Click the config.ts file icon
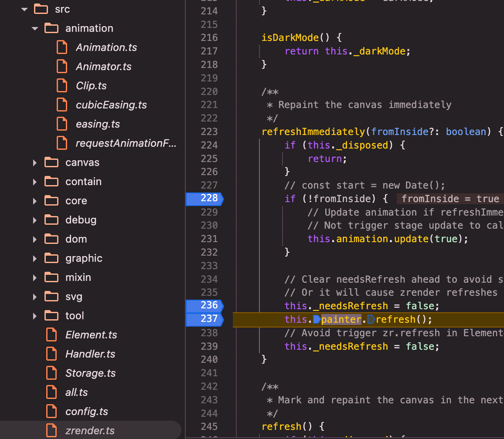The height and width of the screenshot is (439, 504). click(51, 412)
